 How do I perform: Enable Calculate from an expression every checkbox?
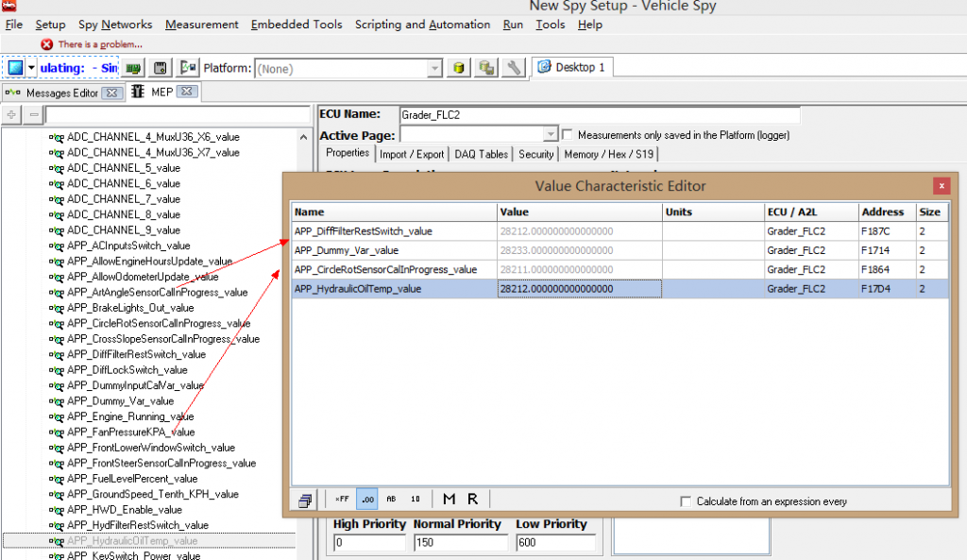coord(686,501)
